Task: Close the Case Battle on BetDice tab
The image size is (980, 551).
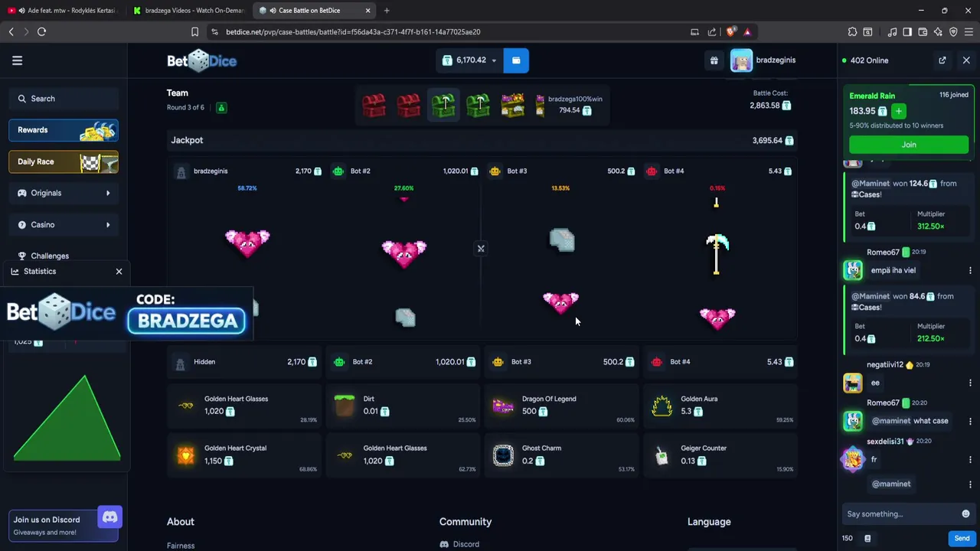Action: [367, 11]
